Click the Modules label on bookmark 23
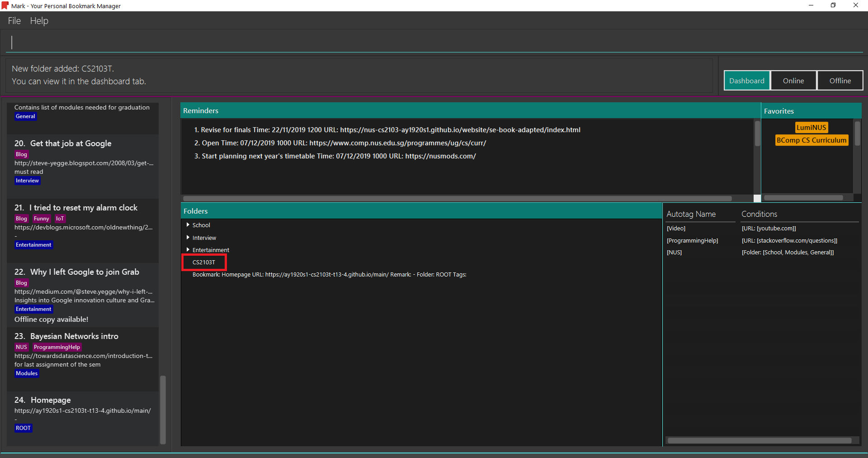Viewport: 868px width, 458px height. (27, 373)
